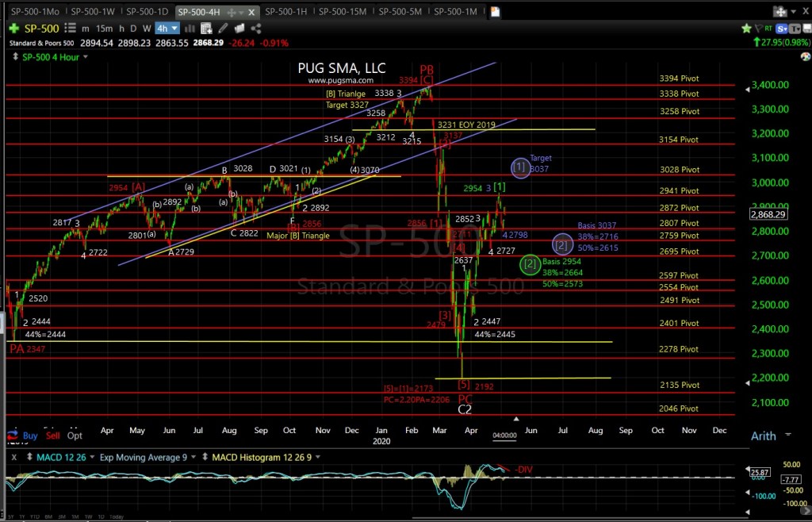Select the 1Y range button
Viewport: 812px width, 522px height.
click(x=23, y=516)
